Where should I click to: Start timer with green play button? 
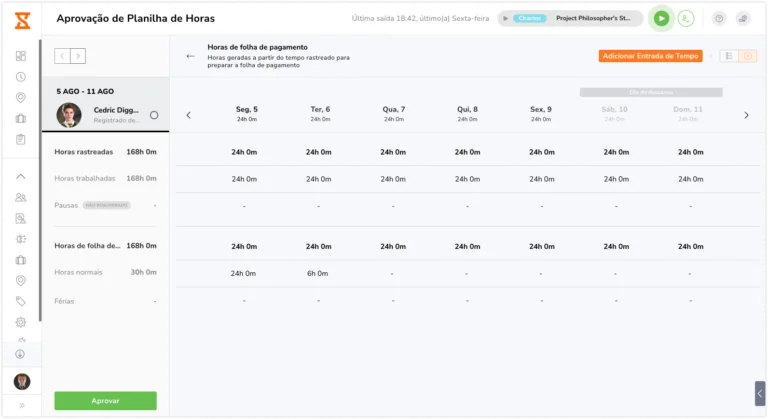tap(661, 19)
